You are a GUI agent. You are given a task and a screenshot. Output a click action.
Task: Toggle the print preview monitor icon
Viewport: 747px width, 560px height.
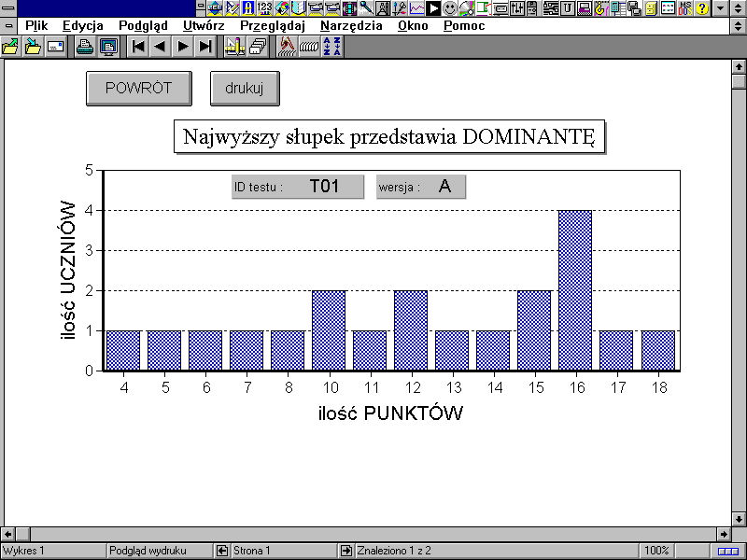(108, 46)
